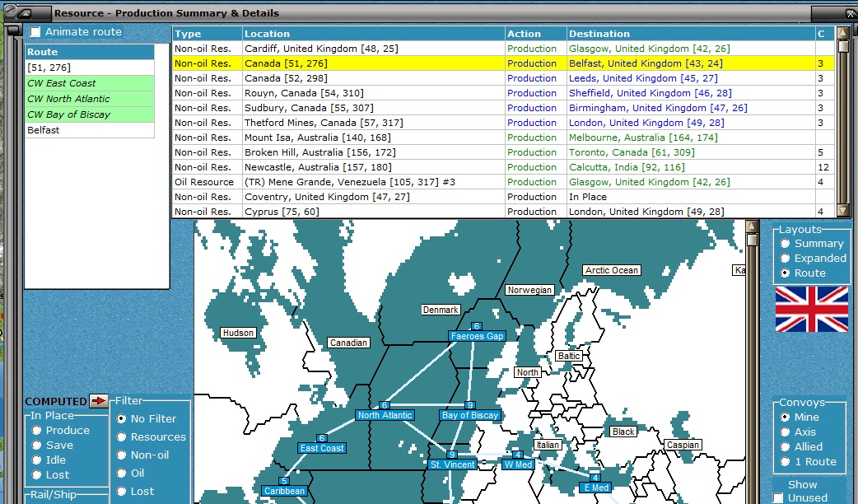Select the Axis convoys radio button

pyautogui.click(x=786, y=432)
